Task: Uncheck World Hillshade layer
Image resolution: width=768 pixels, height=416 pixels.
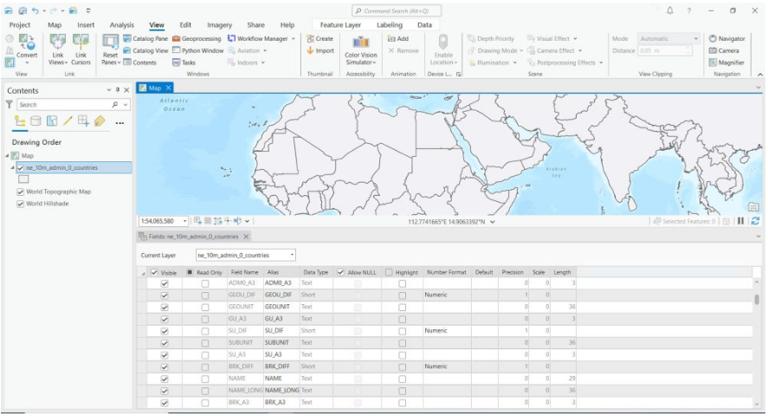Action: point(20,204)
